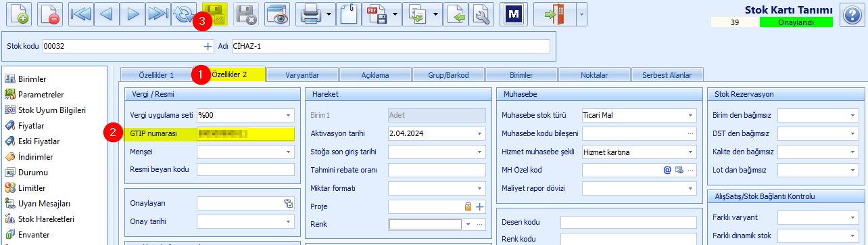The width and height of the screenshot is (868, 245).
Task: Open the Miktar formatı dropdown
Action: [480, 188]
